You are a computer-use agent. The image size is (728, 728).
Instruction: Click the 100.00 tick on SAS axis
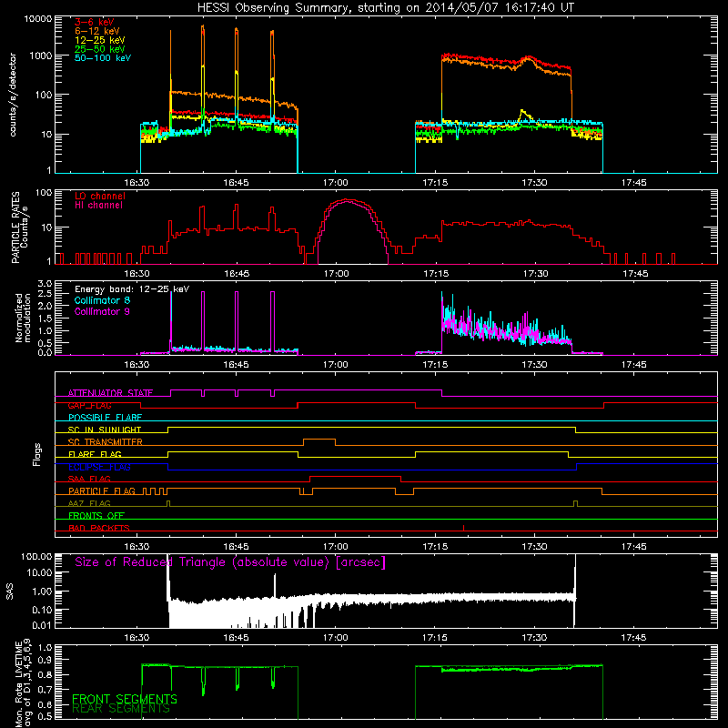(x=36, y=557)
